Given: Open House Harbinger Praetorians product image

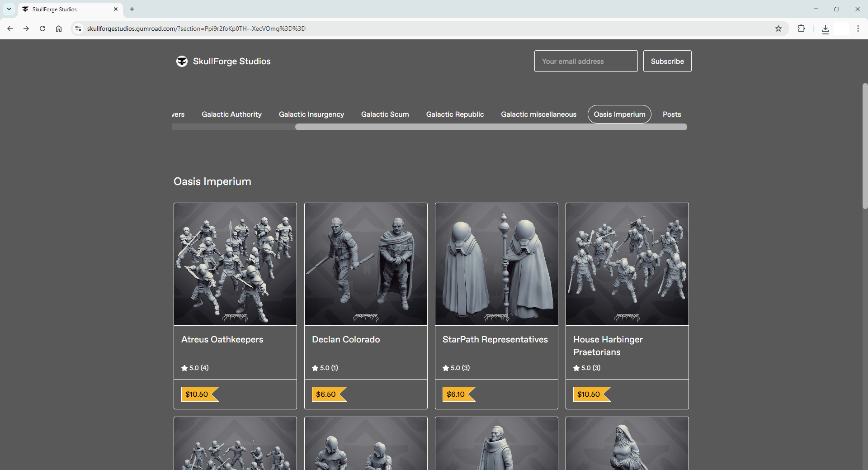Looking at the screenshot, I should point(627,264).
